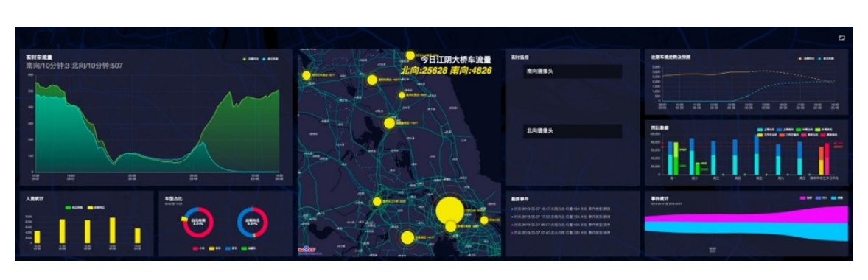868x280 pixels.
Task: Click the fullscreen icon at top right
Action: [x=842, y=38]
